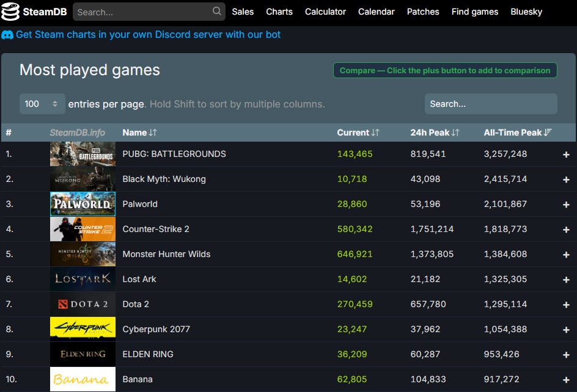The image size is (577, 392).
Task: Click Counter-Strike 2 24h peak 1,751,214
Action: pos(432,229)
